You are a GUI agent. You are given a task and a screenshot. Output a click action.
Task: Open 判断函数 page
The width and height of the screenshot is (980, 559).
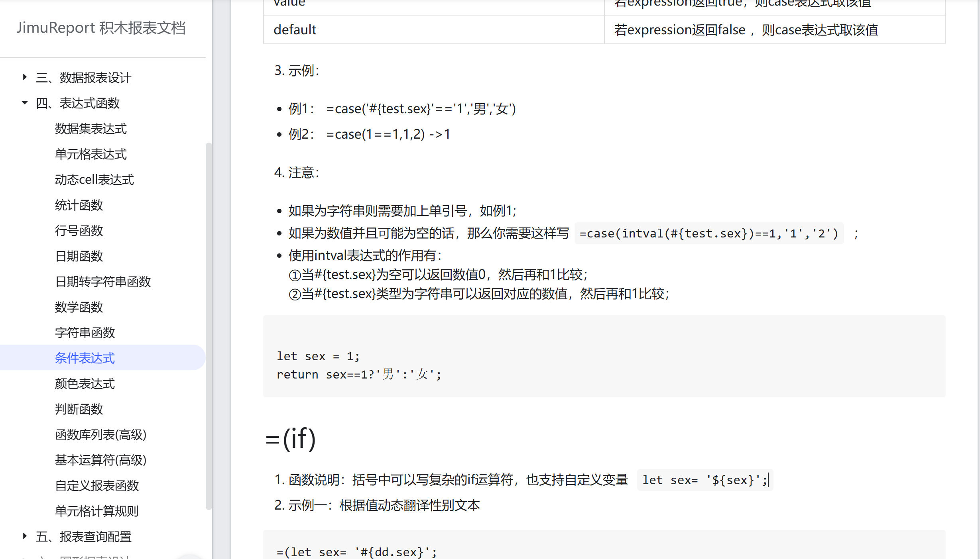coord(79,409)
